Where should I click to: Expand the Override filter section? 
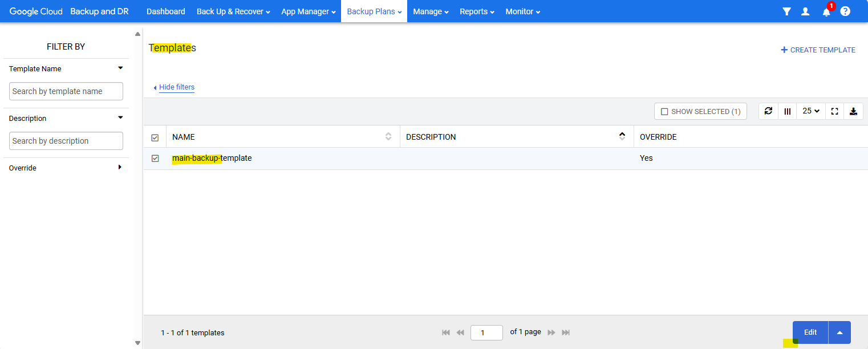click(120, 168)
